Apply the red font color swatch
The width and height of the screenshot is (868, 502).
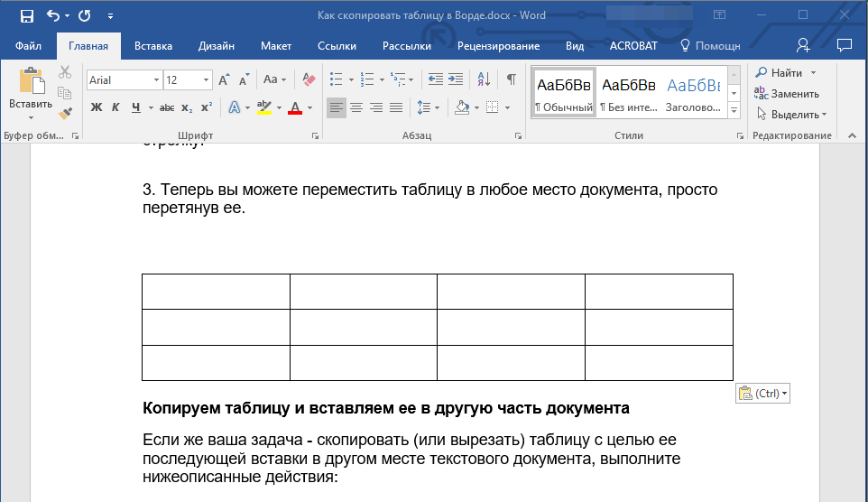[x=294, y=107]
